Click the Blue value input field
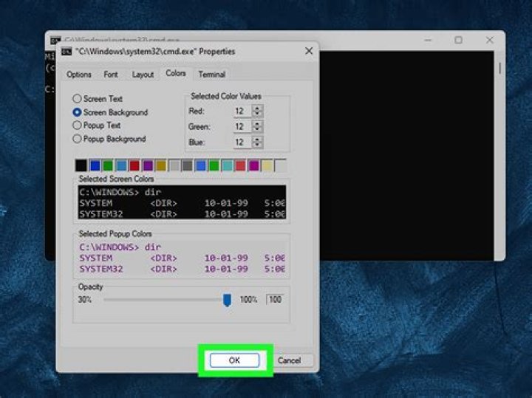The height and width of the screenshot is (398, 532). pyautogui.click(x=242, y=142)
